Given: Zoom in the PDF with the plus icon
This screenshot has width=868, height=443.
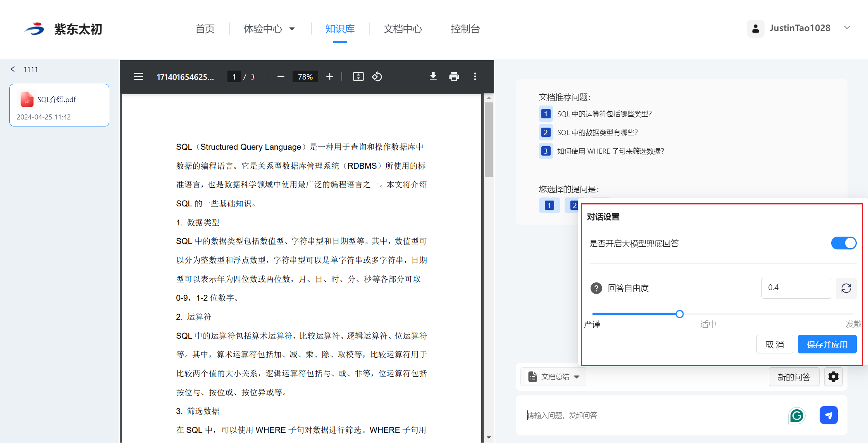Looking at the screenshot, I should [330, 77].
